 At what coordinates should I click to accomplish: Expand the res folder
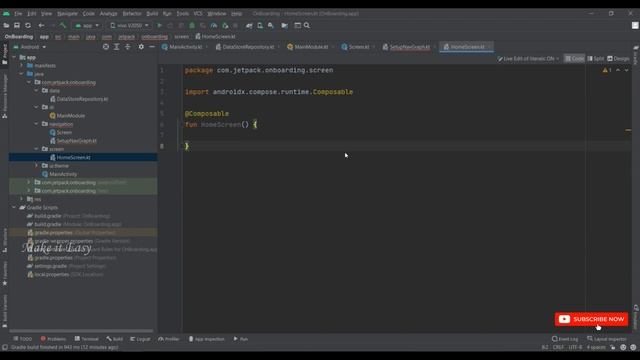point(22,199)
